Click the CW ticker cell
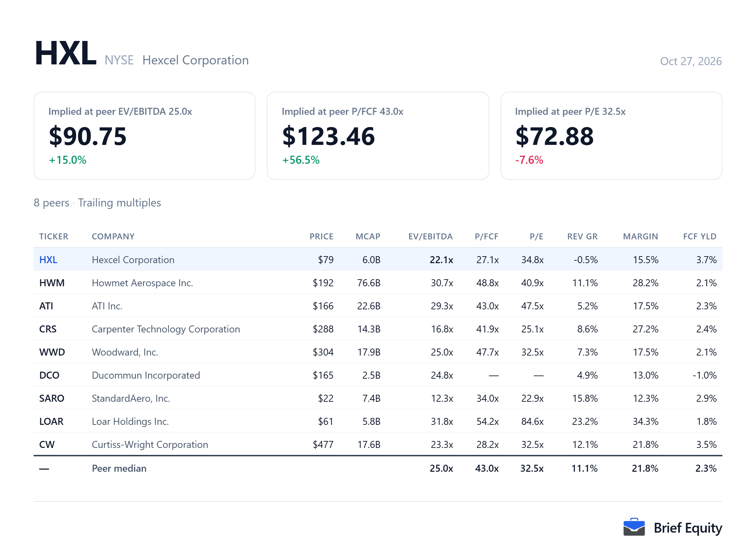Image resolution: width=756 pixels, height=555 pixels. 47,444
